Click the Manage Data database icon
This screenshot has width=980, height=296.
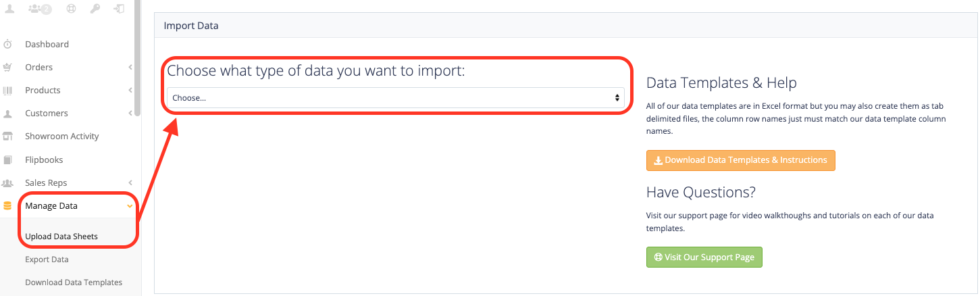(7, 206)
